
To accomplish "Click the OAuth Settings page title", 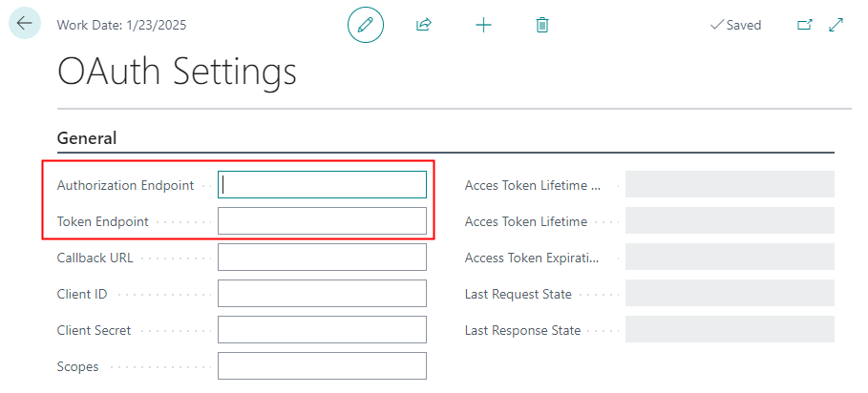I will 178,72.
